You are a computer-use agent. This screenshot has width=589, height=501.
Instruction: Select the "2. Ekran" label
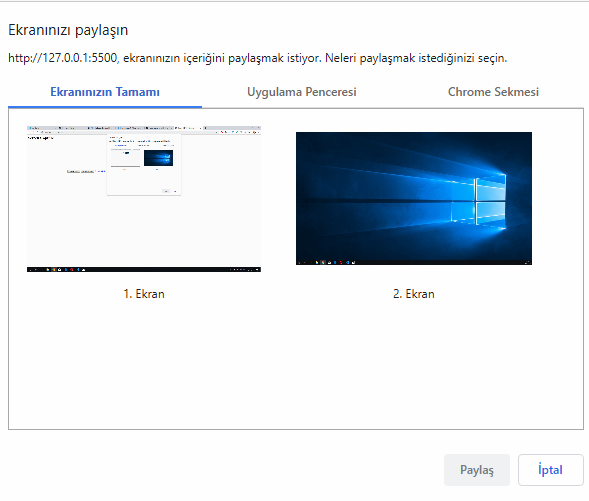tap(414, 294)
